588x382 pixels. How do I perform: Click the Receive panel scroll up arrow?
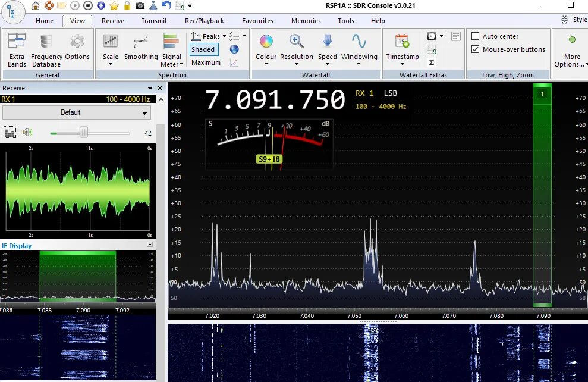point(161,100)
